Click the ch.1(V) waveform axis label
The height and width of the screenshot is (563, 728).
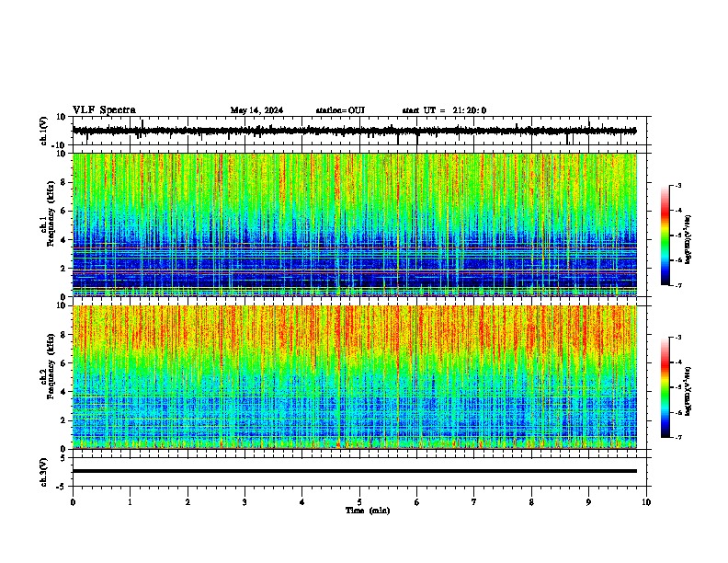pos(44,131)
